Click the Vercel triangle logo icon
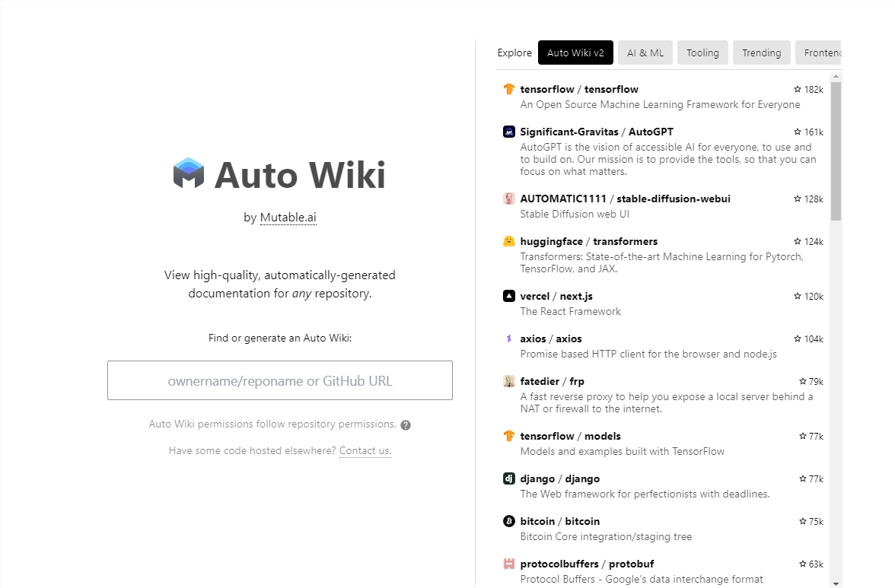The image size is (895, 588). [x=508, y=296]
